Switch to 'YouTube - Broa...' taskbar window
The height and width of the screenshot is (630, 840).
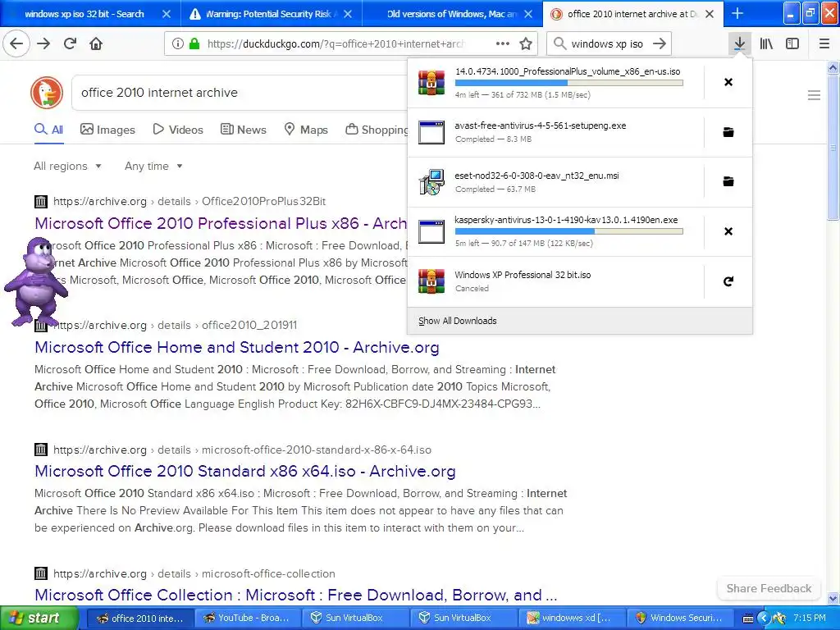(x=248, y=619)
